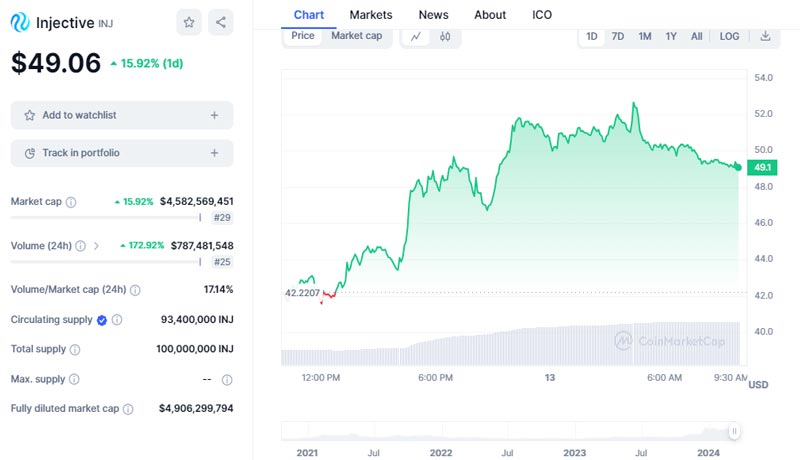
Task: Toggle chart to Price view
Action: [303, 36]
